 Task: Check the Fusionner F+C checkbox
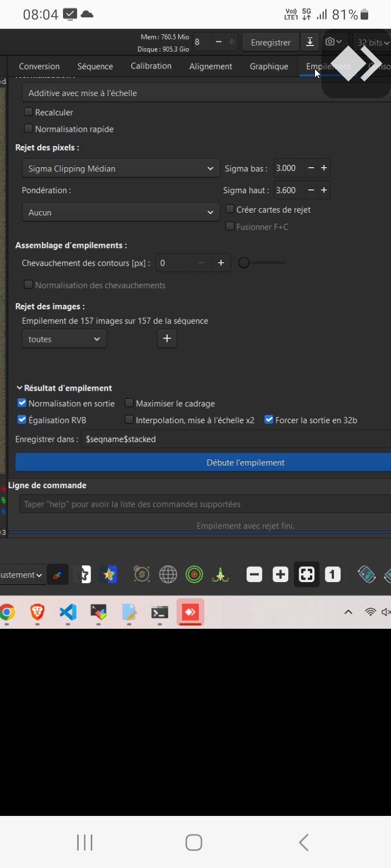[x=230, y=226]
